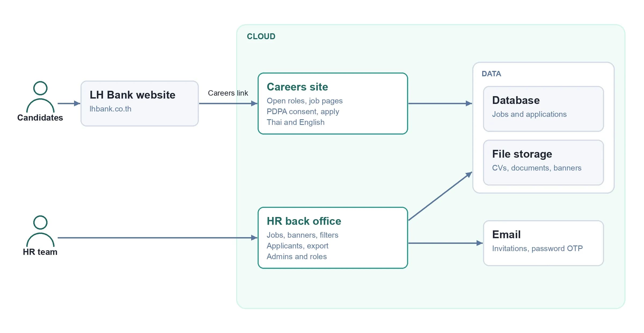This screenshot has height=333, width=644.
Task: Select the File storage box
Action: pyautogui.click(x=543, y=163)
